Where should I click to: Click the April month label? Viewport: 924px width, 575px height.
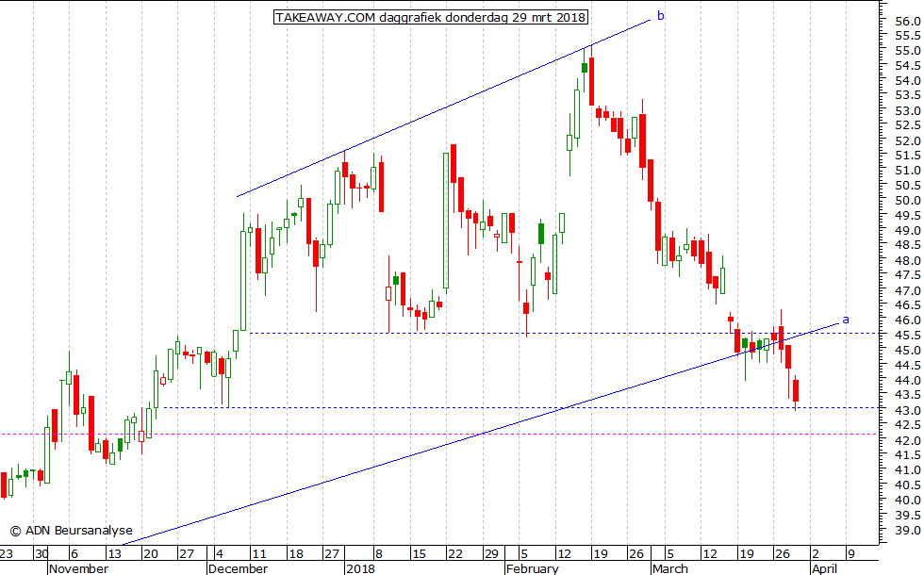point(824,568)
